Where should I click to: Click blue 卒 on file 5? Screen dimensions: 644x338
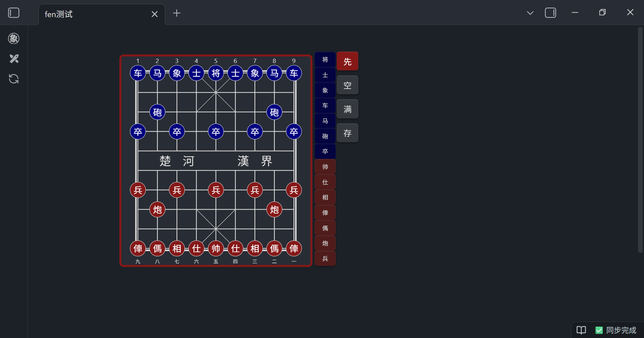tap(216, 132)
